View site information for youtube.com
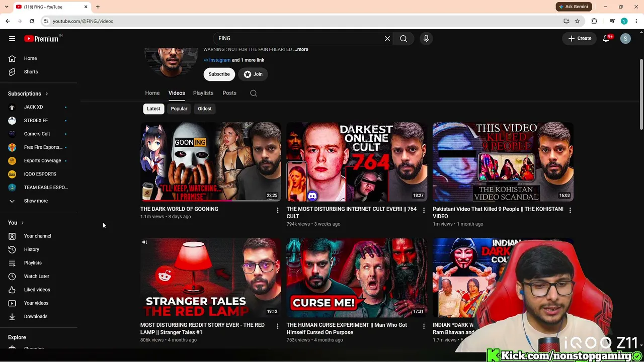This screenshot has width=644, height=362. pos(46,21)
